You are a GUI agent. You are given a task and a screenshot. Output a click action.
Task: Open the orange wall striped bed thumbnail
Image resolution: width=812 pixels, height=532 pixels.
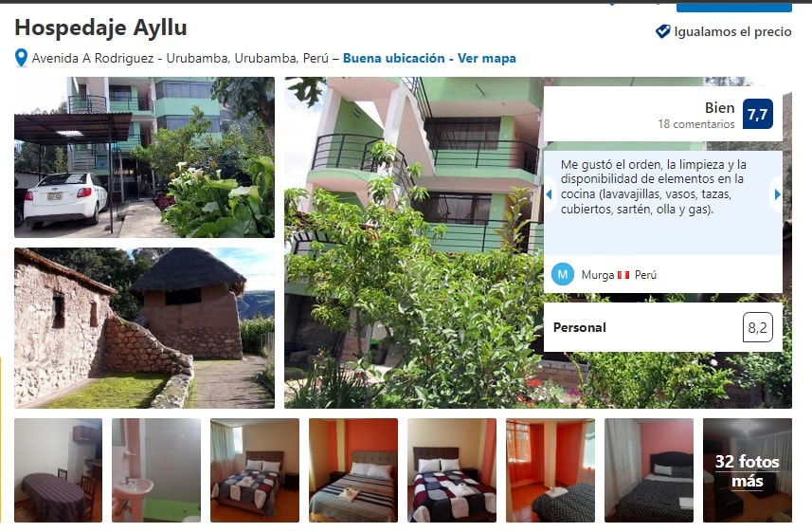click(353, 470)
